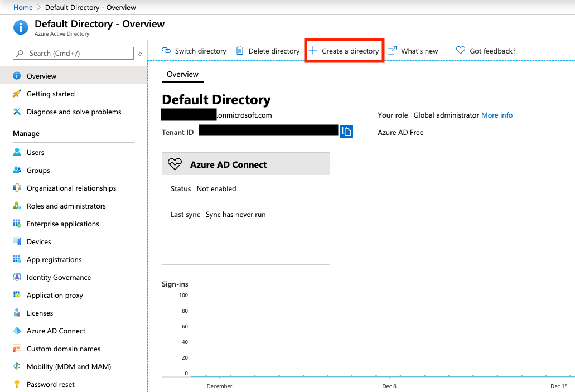The height and width of the screenshot is (392, 575).
Task: Open the More info link
Action: pos(497,115)
